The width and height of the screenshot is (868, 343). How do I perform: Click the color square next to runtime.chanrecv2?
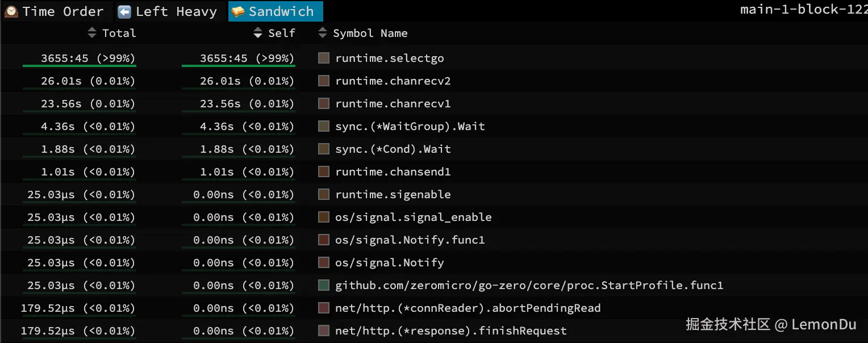click(x=324, y=81)
